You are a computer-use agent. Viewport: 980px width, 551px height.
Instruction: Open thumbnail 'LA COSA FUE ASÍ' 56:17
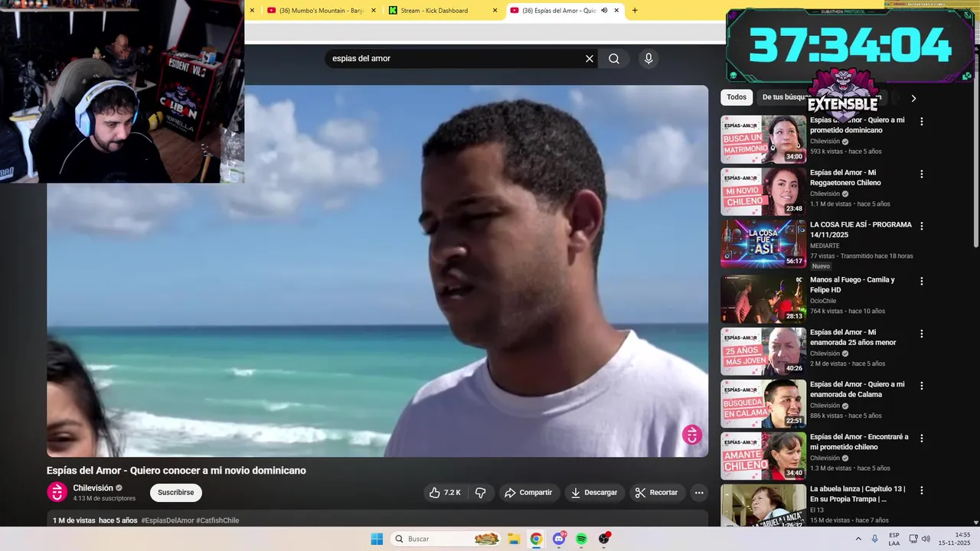click(763, 244)
